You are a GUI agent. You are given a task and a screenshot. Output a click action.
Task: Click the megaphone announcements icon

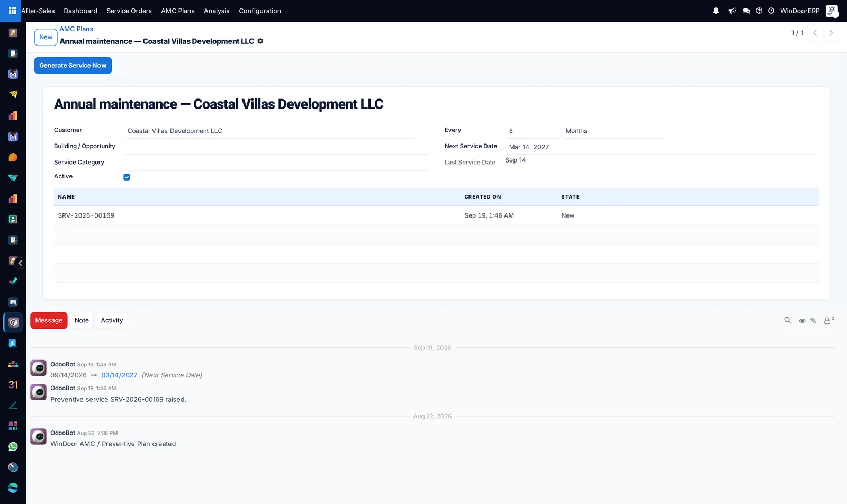coord(732,11)
